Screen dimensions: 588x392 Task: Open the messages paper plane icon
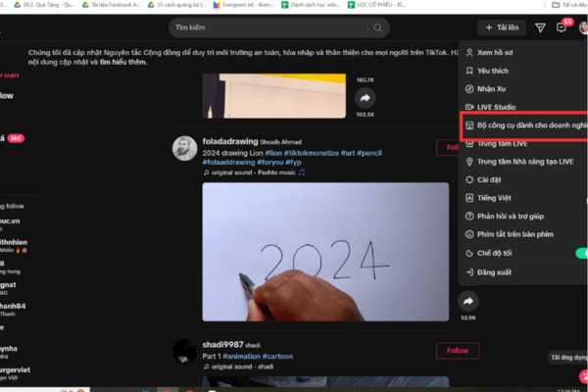tap(540, 27)
